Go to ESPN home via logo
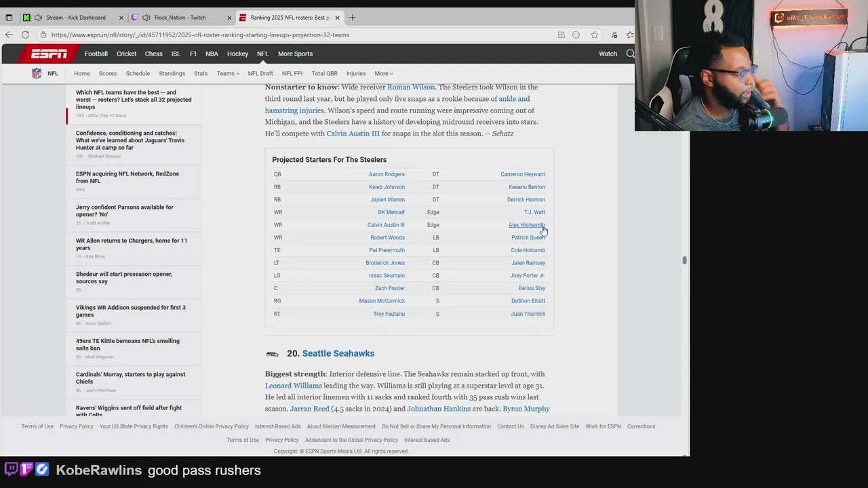Viewport: 868px width, 488px height. pyautogui.click(x=49, y=54)
